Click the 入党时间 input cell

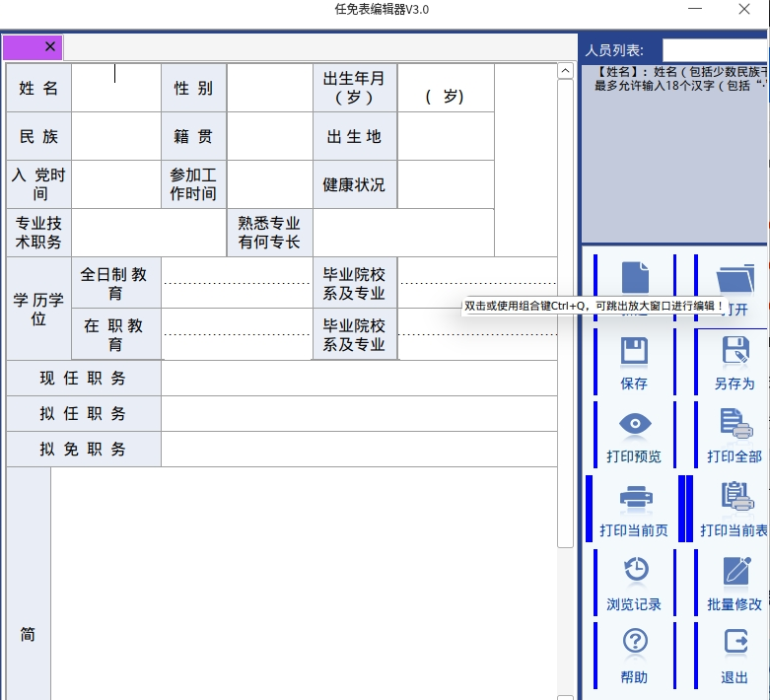coord(116,184)
